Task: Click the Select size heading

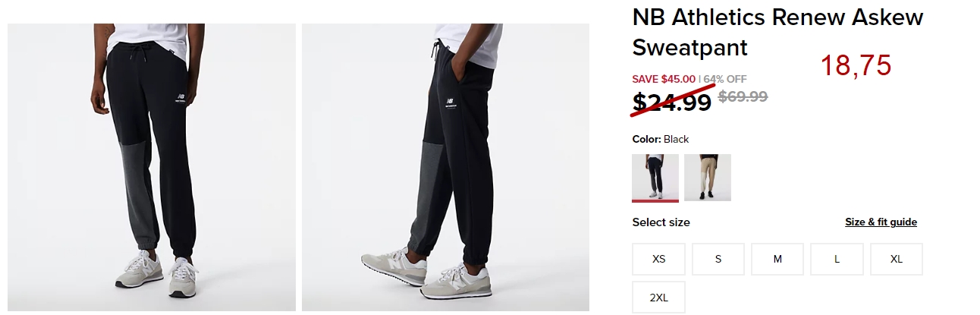Action: (661, 222)
